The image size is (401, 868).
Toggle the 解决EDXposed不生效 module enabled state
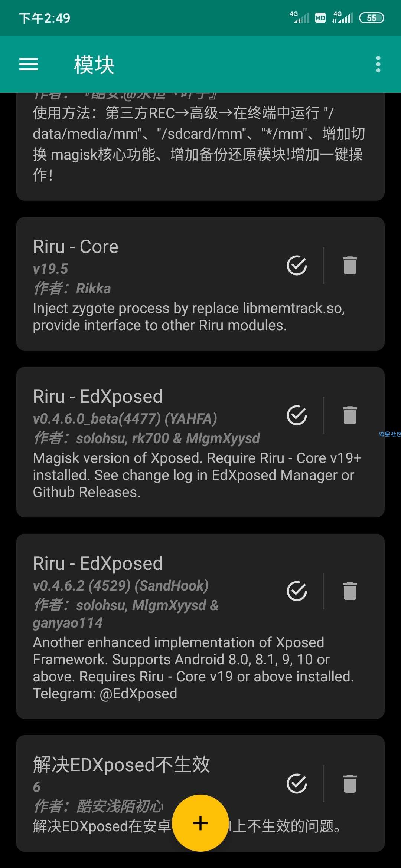[297, 783]
